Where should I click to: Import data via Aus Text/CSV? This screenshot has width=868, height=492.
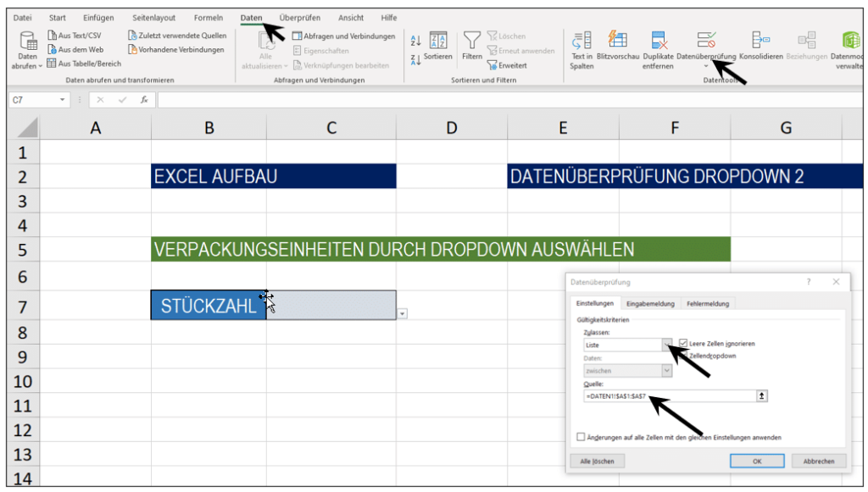tap(75, 36)
